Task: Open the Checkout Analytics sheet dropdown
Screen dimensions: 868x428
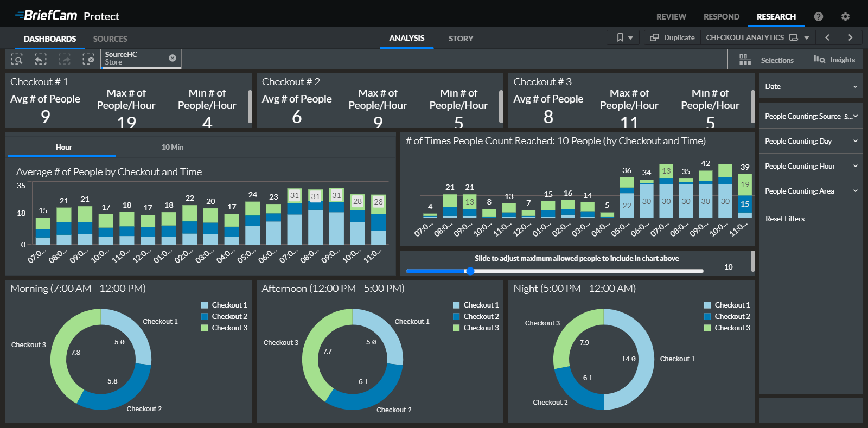Action: [x=807, y=38]
